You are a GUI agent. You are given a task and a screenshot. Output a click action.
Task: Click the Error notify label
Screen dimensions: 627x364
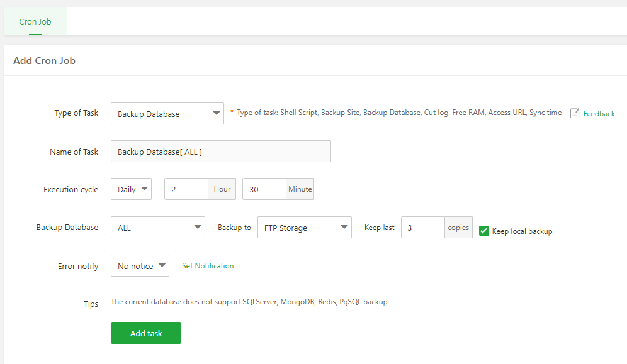click(x=78, y=266)
